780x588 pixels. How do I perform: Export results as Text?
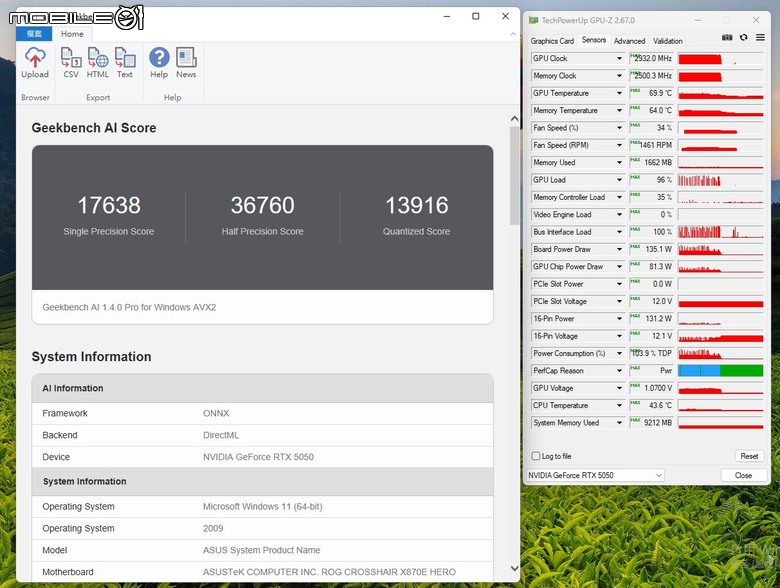pos(125,63)
